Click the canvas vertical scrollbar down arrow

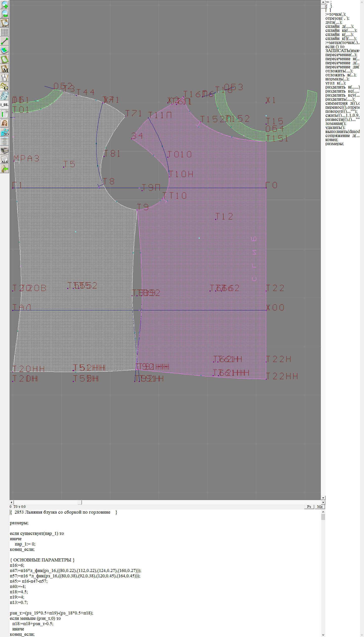pos(323,498)
